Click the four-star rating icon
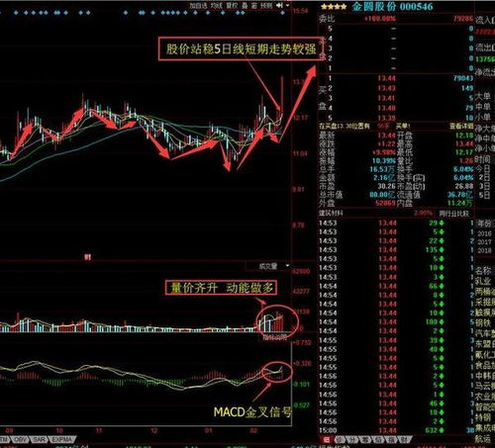 (x=334, y=7)
